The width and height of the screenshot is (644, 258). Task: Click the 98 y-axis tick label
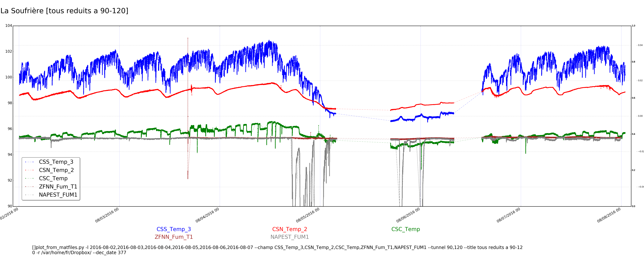point(10,103)
